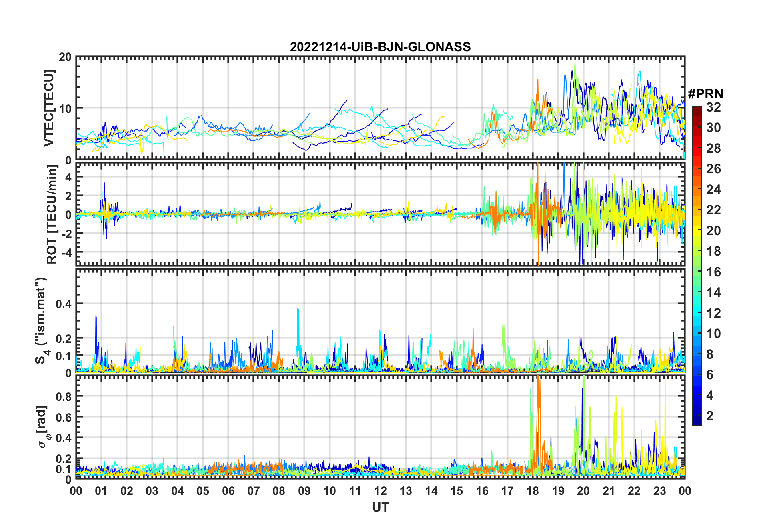
Task: Click the UT axis tick "21"
Action: pos(609,491)
